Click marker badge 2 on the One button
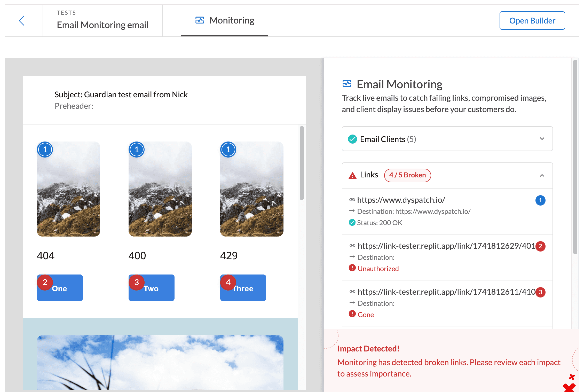Viewport: 584px width, 392px height. click(45, 283)
